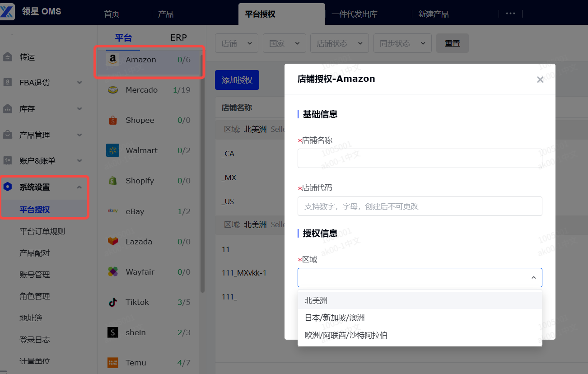Open 计量单位 in sidebar
This screenshot has height=374, width=588.
tap(35, 361)
